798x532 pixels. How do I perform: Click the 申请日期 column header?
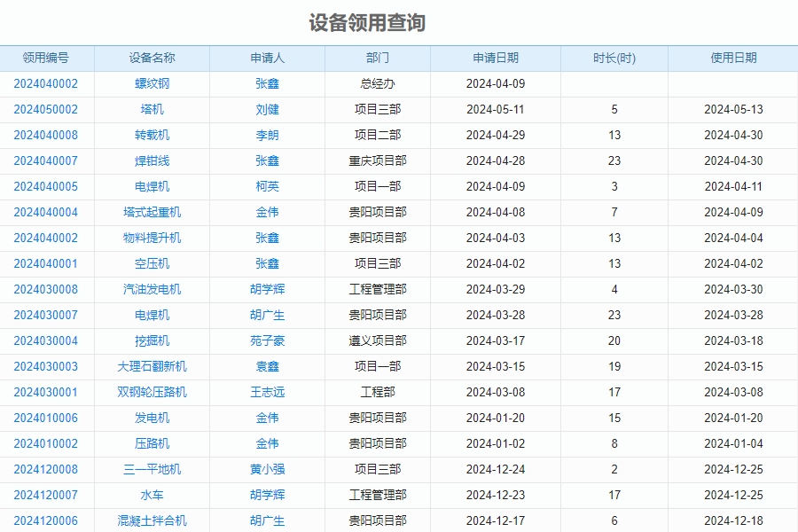496,58
